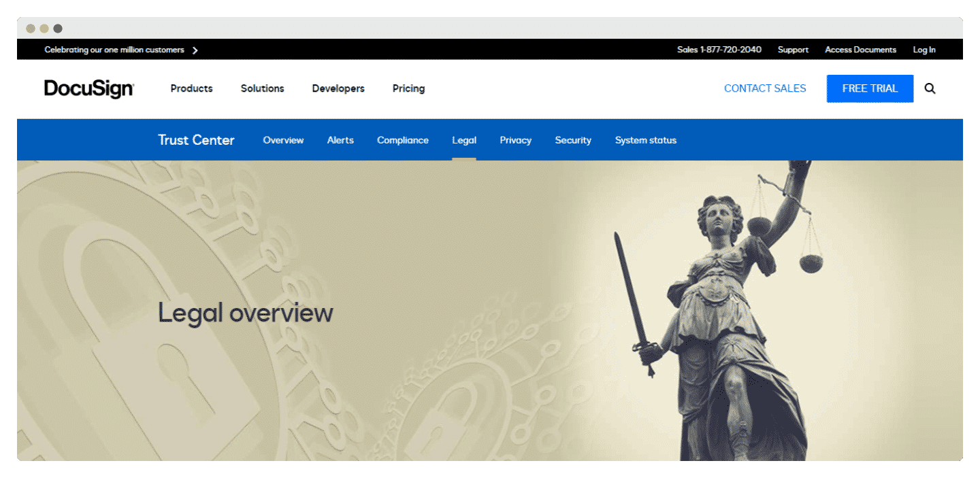
Task: Switch to the Alerts tab
Action: (340, 140)
